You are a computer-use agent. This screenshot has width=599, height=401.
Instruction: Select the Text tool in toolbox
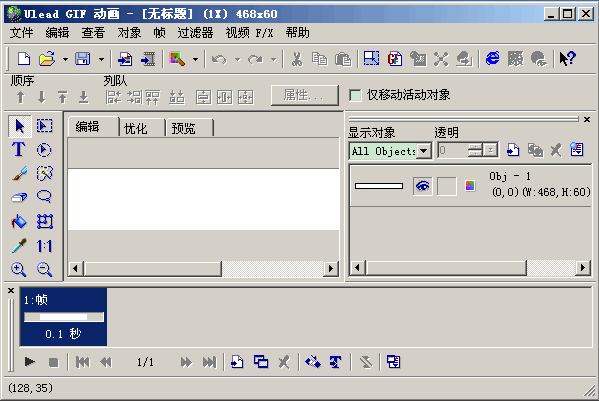[x=19, y=149]
